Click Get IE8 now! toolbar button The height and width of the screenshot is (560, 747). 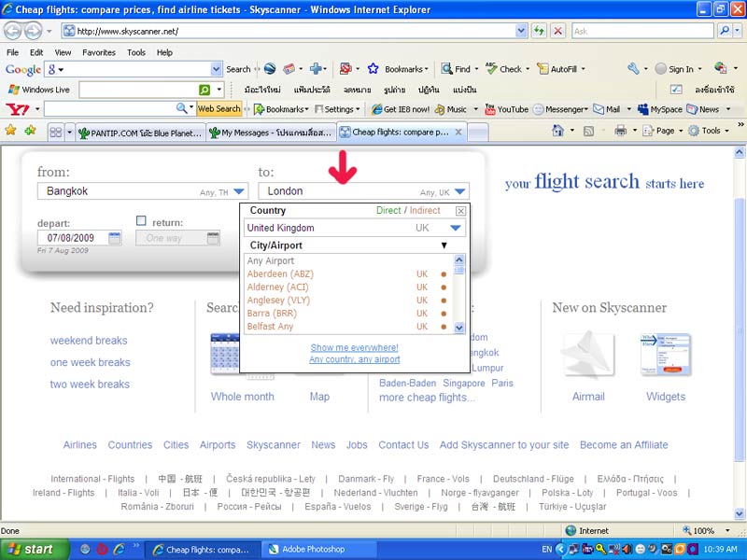401,109
